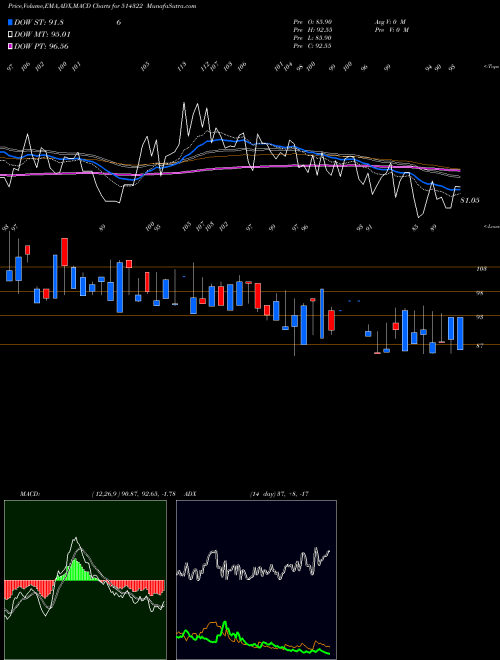Click the MACD panel heading
500x660 pixels.
coord(30,494)
